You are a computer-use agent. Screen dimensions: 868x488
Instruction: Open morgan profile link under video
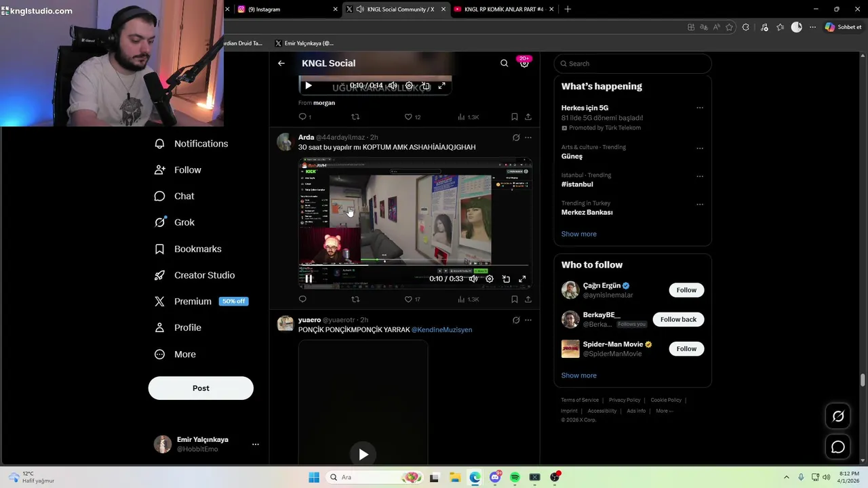pos(324,103)
